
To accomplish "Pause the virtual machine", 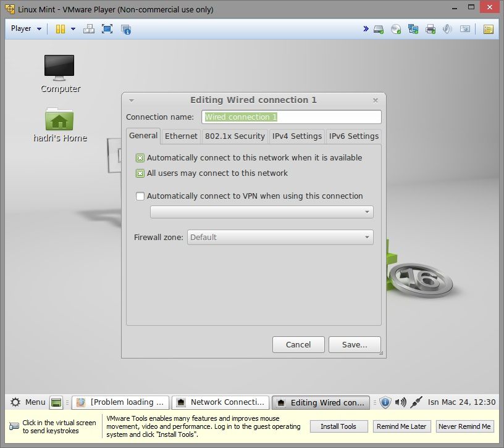I will pyautogui.click(x=60, y=29).
